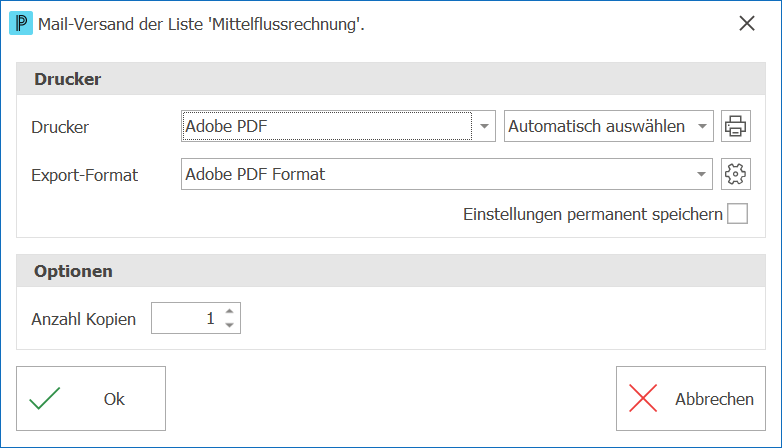Viewport: 782px width, 448px height.
Task: Enable Einstellungen permanent speichern checkbox
Action: [x=737, y=214]
